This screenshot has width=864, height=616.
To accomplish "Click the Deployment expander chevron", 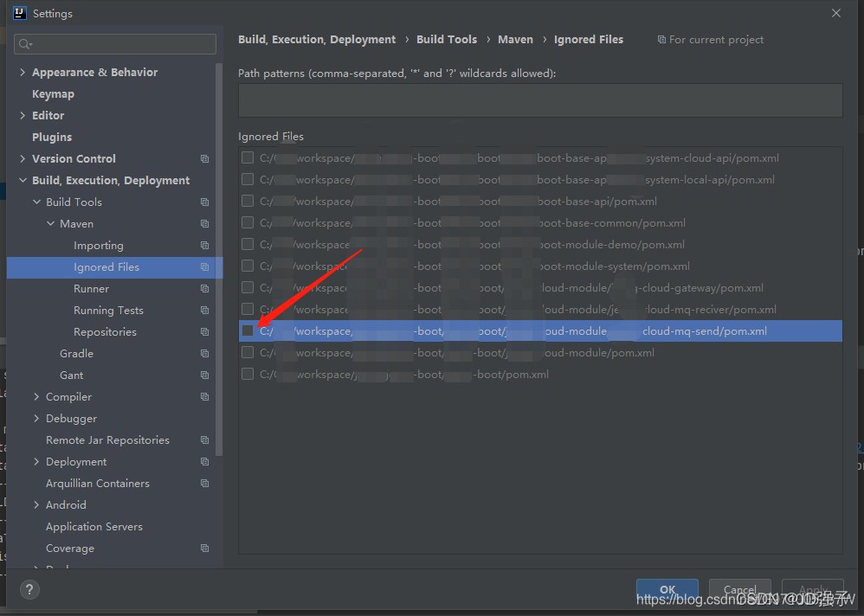I will pyautogui.click(x=36, y=461).
